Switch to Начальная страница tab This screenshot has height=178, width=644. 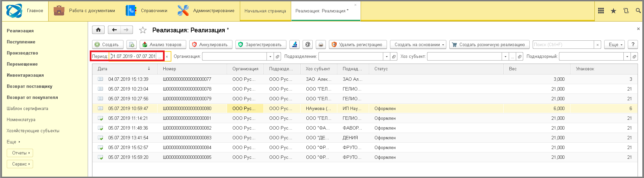pyautogui.click(x=265, y=11)
